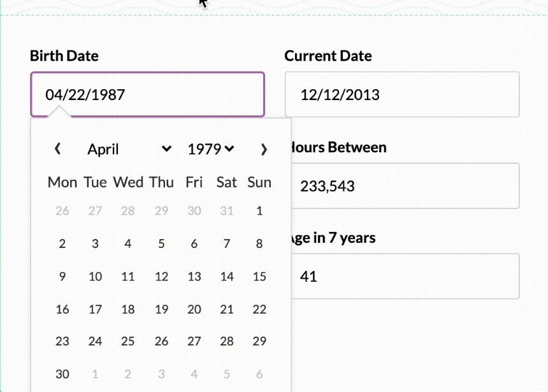Go to next month arrow
The image size is (548, 392).
click(264, 149)
